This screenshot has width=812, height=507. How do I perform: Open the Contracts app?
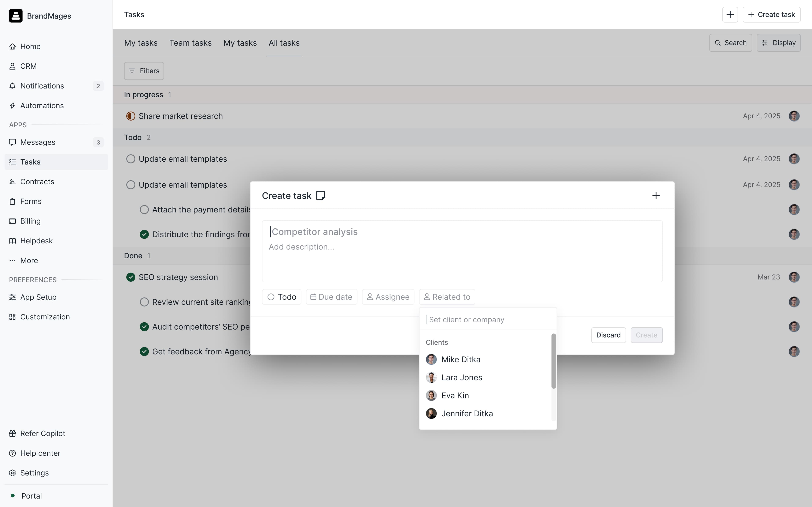click(37, 181)
